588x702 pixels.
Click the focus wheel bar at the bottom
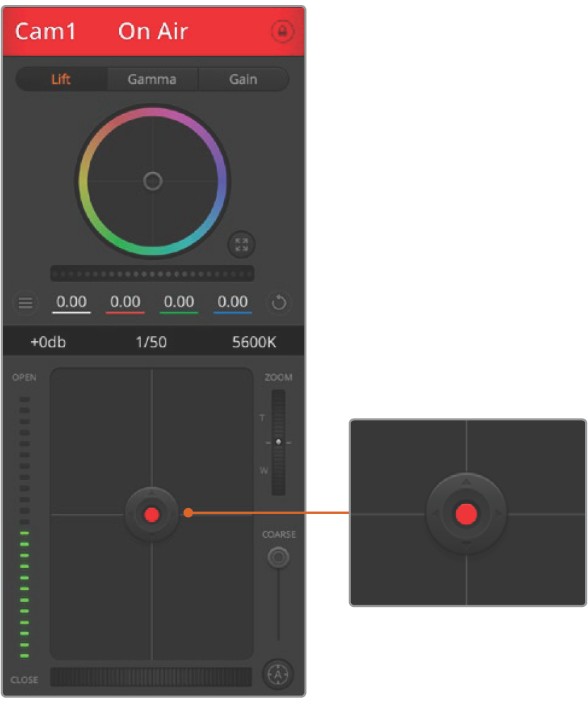(151, 677)
